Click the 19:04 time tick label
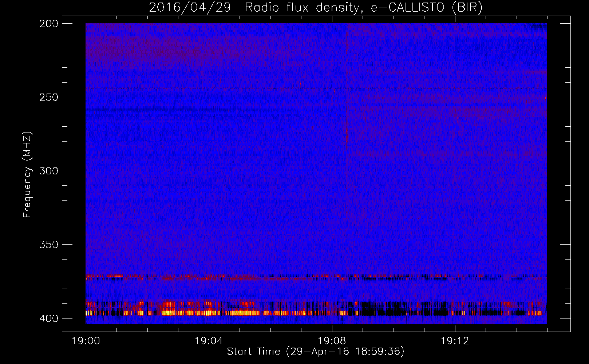The width and height of the screenshot is (589, 364). tap(209, 341)
